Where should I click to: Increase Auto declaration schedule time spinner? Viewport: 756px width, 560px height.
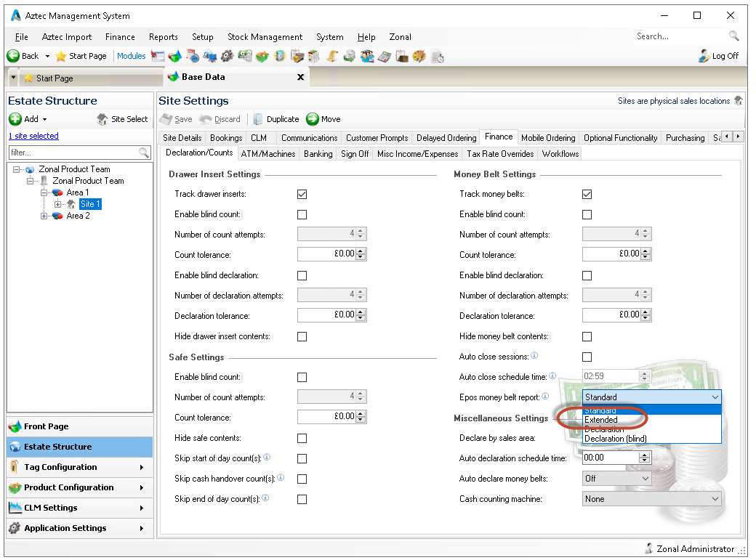pos(645,455)
